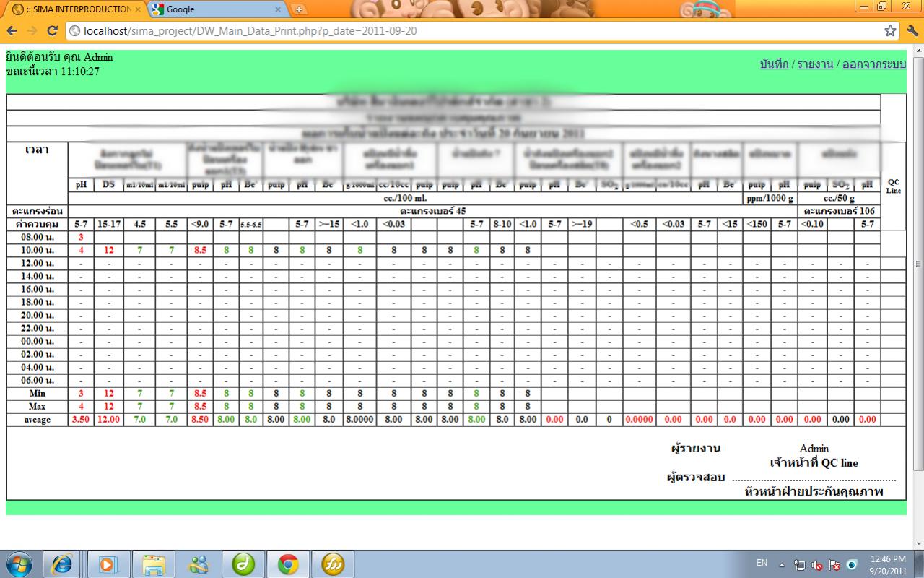Click the 5.5-6.5 control value cell
Screen dimensions: 924x578
pyautogui.click(x=252, y=224)
